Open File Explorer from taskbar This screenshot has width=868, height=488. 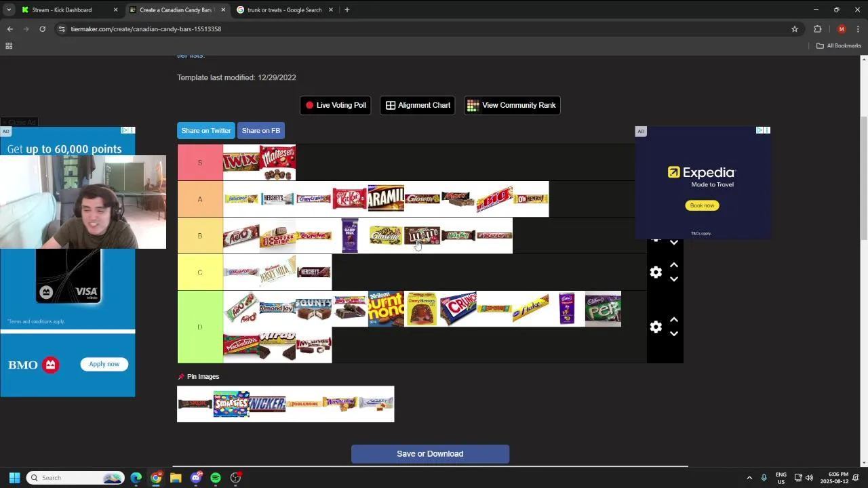[x=176, y=478]
